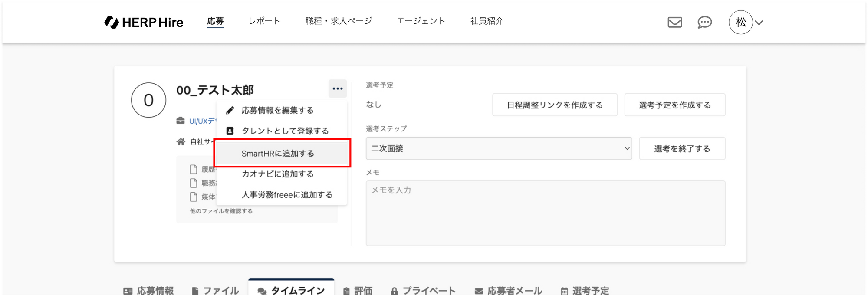This screenshot has height=295, width=868.
Task: Open the chat bubble icon
Action: [704, 22]
